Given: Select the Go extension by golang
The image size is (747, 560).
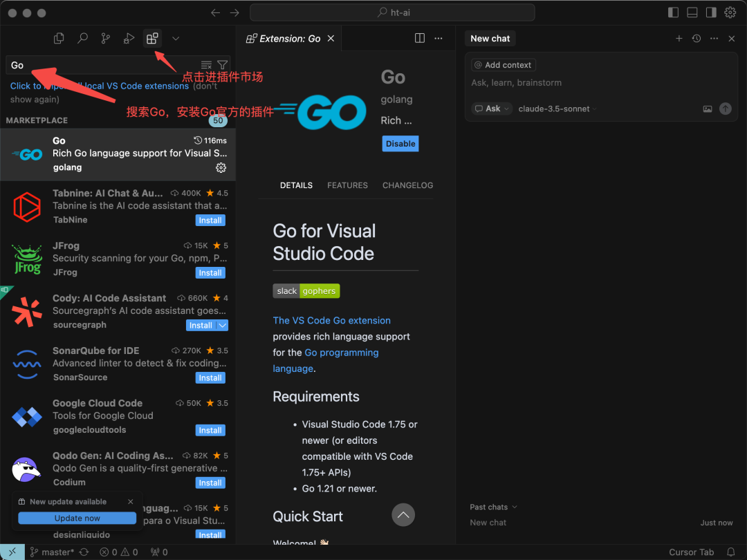Looking at the screenshot, I should point(118,153).
